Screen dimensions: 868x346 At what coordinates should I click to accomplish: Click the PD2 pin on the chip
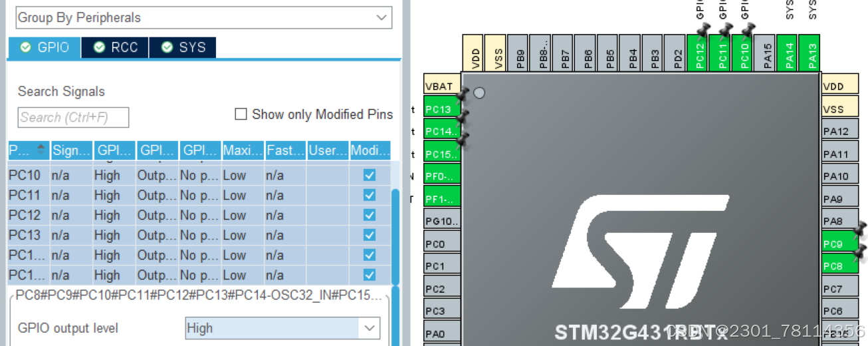coord(676,52)
